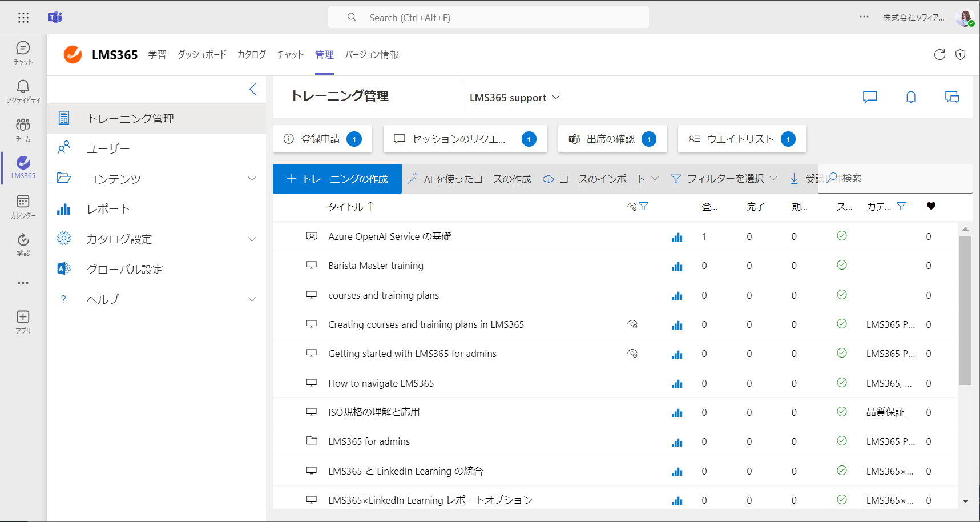The height and width of the screenshot is (522, 980).
Task: Open the フィルターを選択 dropdown
Action: pyautogui.click(x=724, y=179)
